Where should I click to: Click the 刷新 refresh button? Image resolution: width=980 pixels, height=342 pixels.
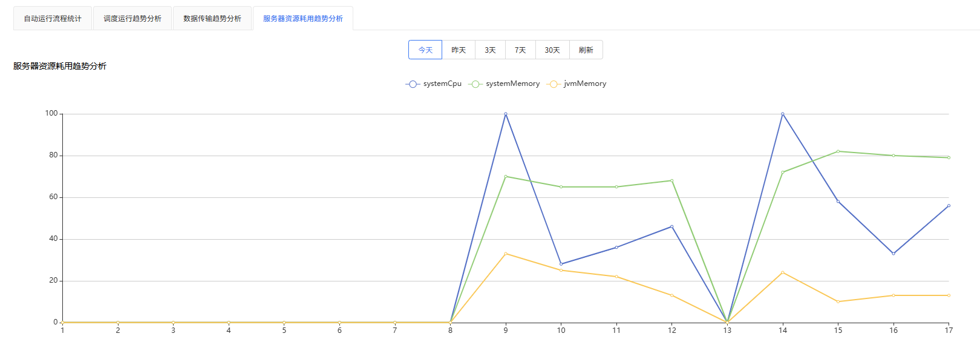point(586,50)
